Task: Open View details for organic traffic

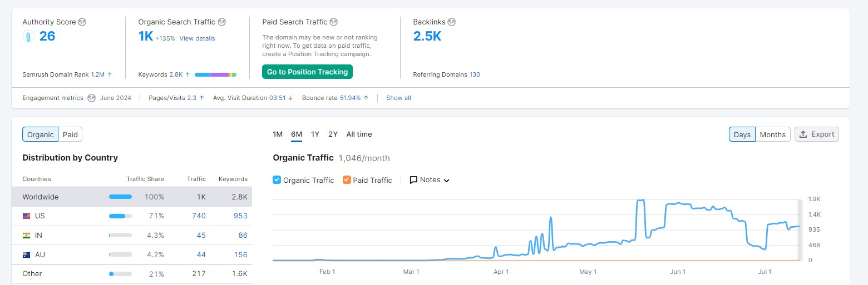Action: (x=197, y=39)
